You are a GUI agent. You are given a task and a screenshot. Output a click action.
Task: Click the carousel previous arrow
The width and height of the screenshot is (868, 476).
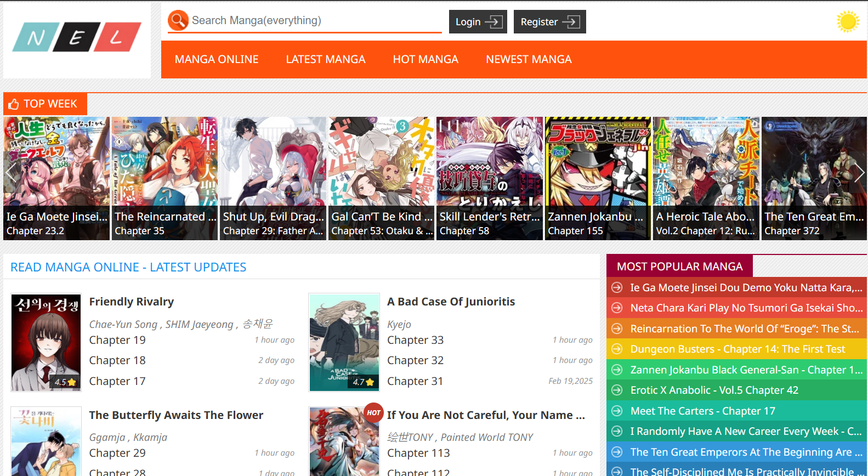12,173
